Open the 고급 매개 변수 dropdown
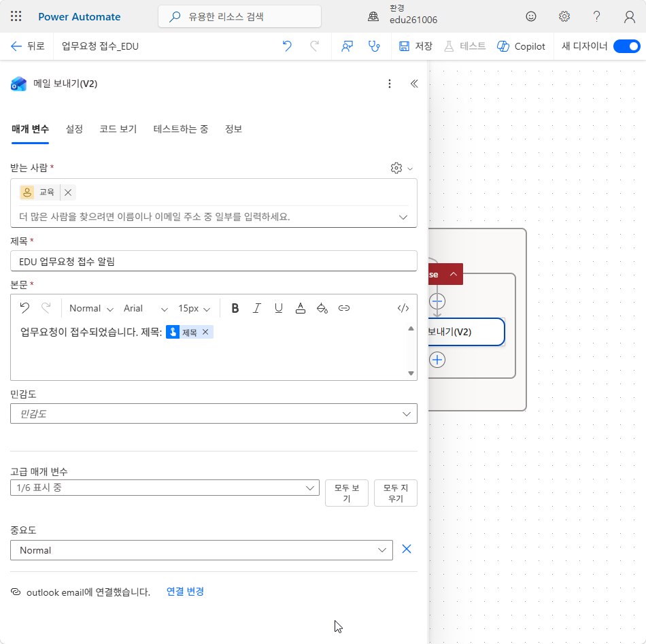Screen dimensions: 646x644 (x=165, y=488)
